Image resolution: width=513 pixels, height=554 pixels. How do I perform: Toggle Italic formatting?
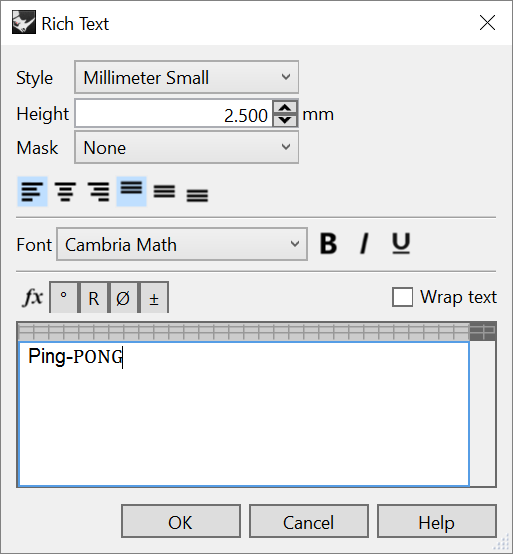pos(364,243)
